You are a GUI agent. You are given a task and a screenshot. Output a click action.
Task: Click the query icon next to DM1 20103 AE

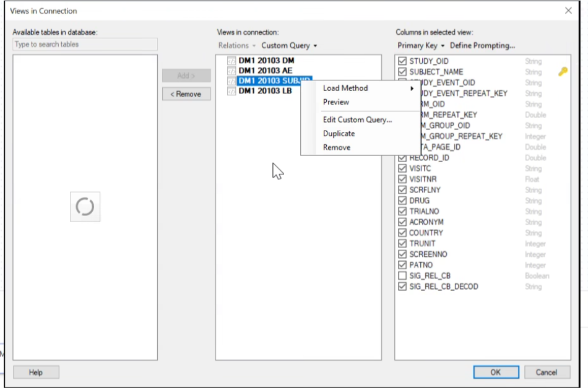pyautogui.click(x=231, y=71)
